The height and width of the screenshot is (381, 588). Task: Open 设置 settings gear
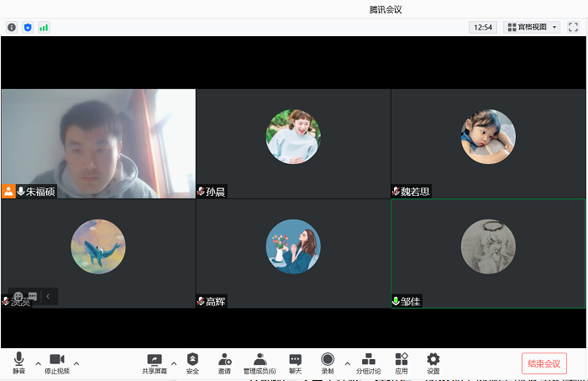click(x=433, y=362)
